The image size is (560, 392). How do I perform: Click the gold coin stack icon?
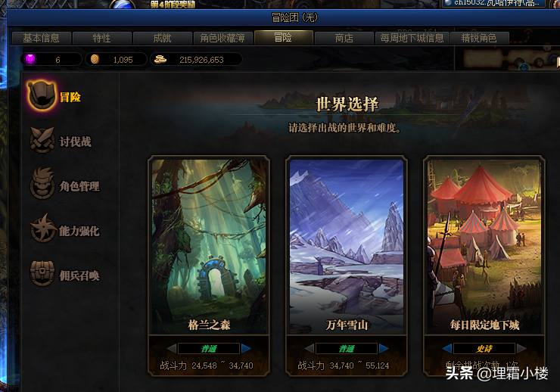click(160, 59)
